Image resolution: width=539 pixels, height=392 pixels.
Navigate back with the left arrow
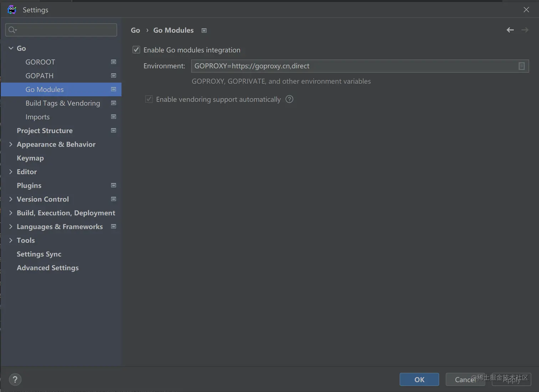(x=510, y=30)
